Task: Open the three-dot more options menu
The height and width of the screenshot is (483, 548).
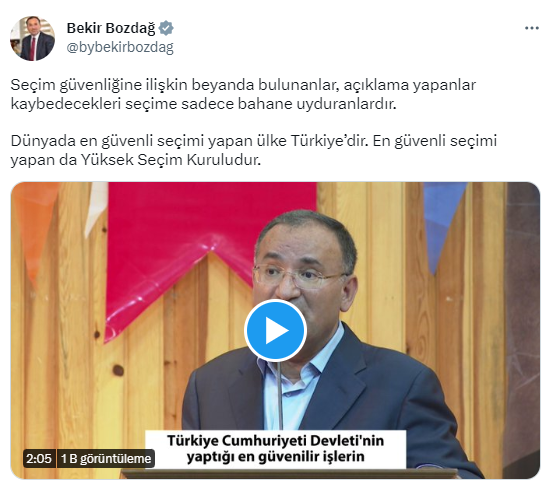Action: pyautogui.click(x=532, y=28)
